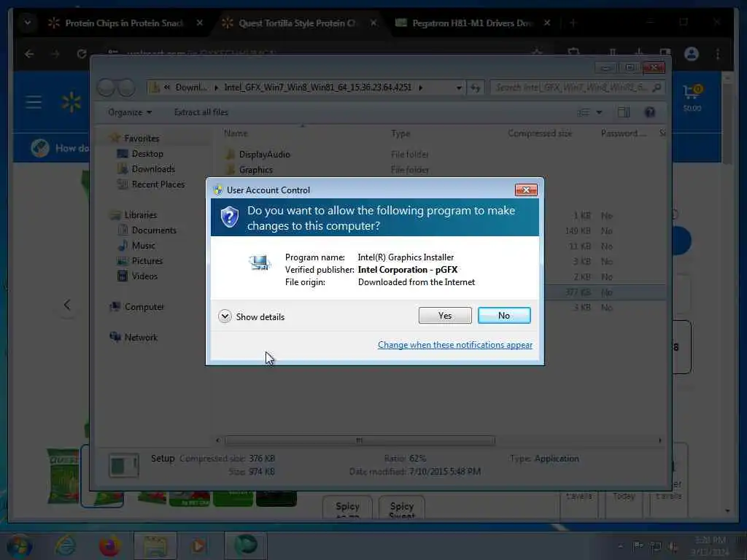
Task: Select Downloads in Explorer sidebar
Action: click(153, 169)
